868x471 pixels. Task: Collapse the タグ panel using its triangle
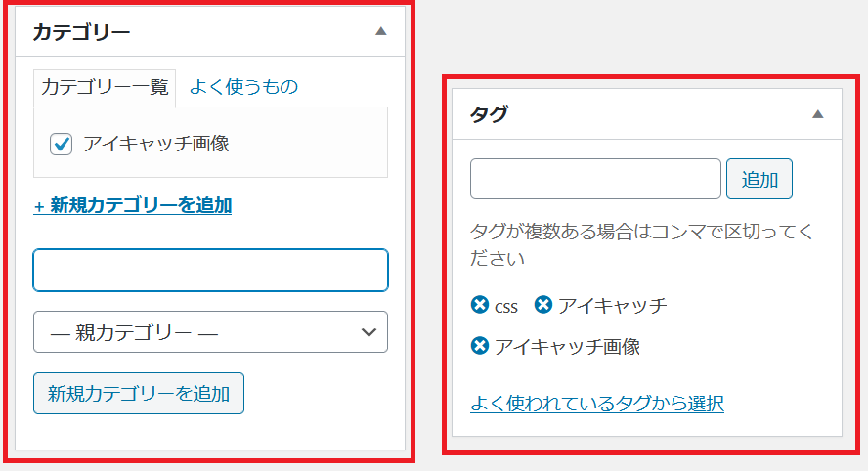point(818,114)
